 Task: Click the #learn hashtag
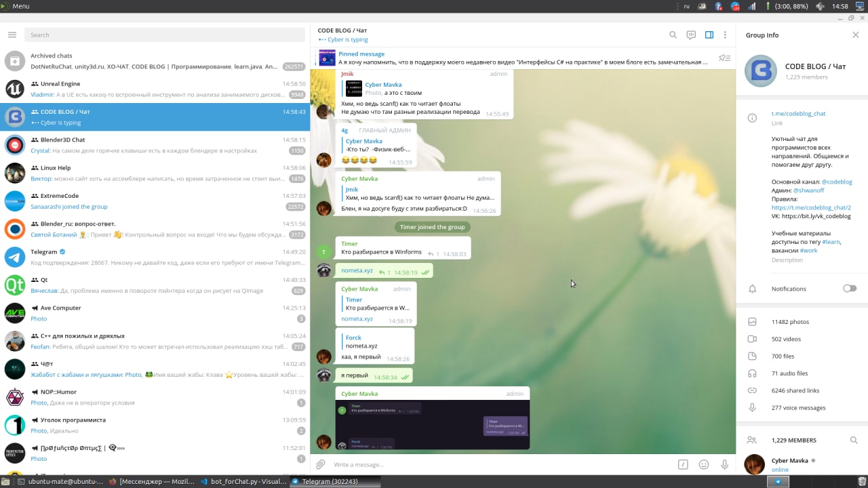pos(831,242)
